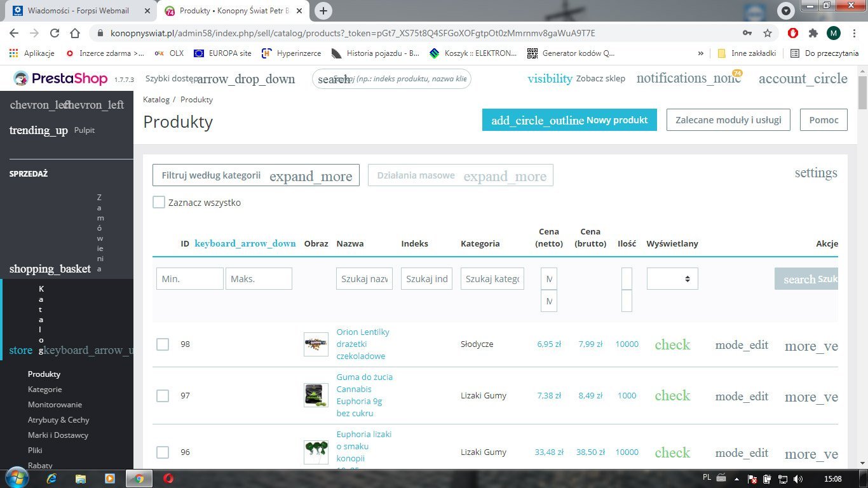Click the Min. ID filter field
The width and height of the screenshot is (868, 488).
190,278
